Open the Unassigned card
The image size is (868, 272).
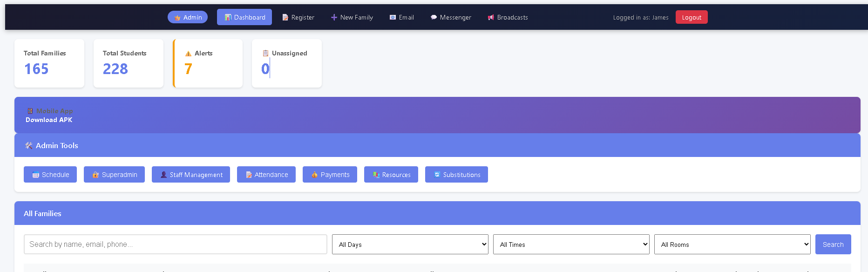click(x=287, y=63)
